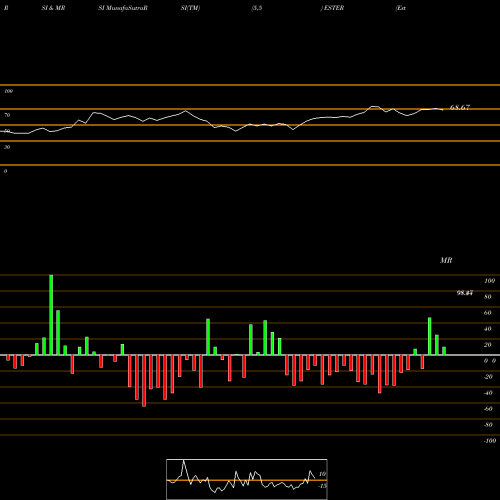Click the MR axis label 40

pyautogui.click(x=487, y=329)
